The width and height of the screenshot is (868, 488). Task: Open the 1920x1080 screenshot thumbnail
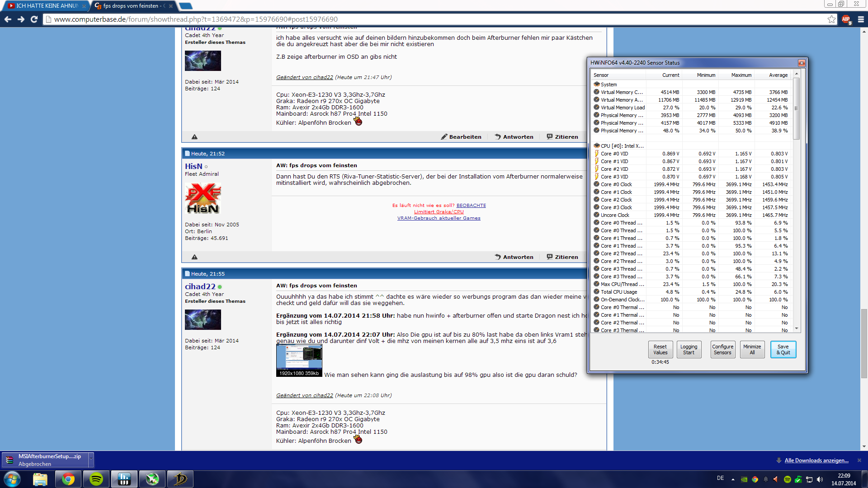click(299, 360)
